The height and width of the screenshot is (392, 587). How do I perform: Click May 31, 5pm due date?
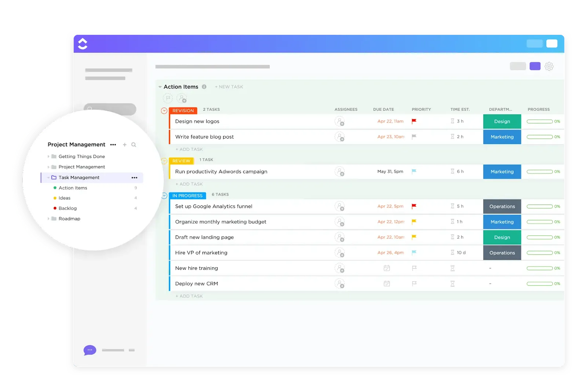coord(390,172)
